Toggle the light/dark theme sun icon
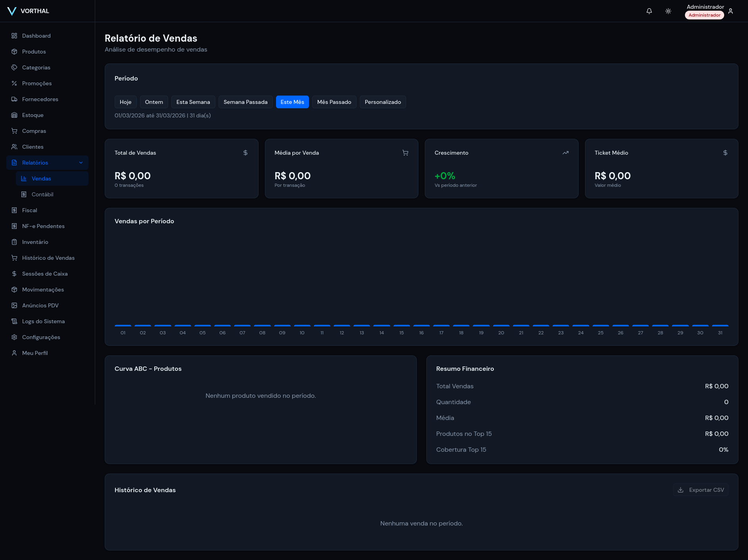 [x=668, y=11]
